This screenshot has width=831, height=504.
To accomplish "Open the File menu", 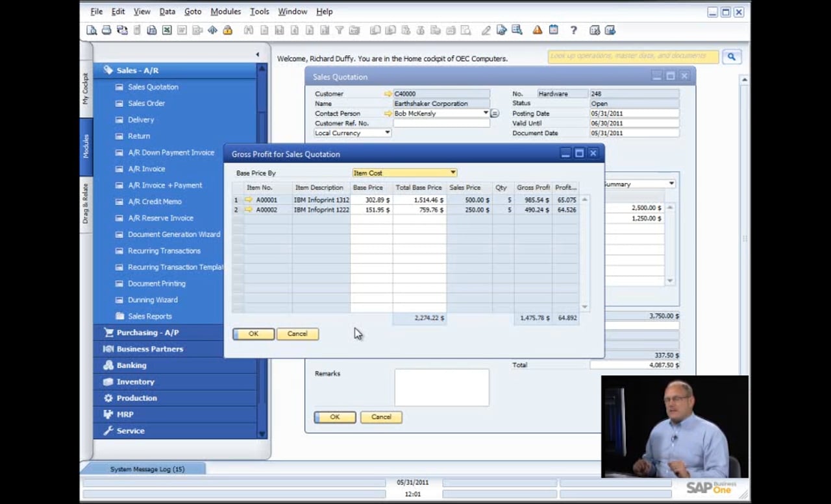I will [x=96, y=12].
